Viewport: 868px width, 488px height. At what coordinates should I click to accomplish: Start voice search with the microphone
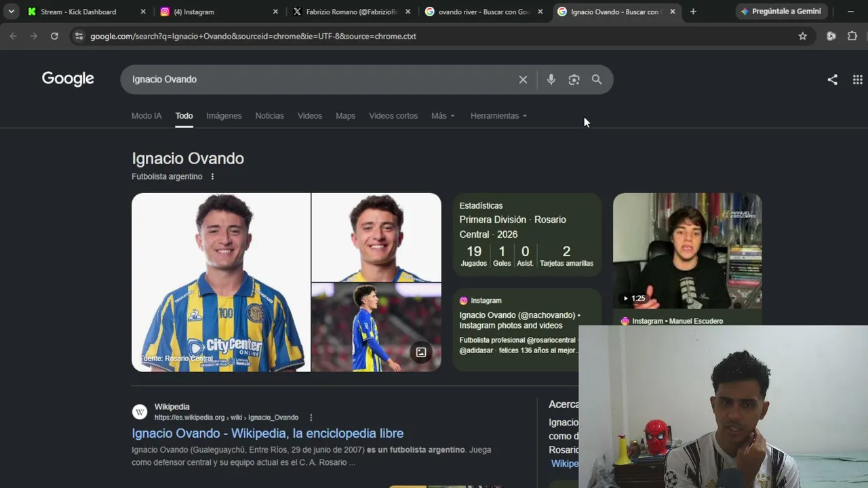click(x=551, y=79)
